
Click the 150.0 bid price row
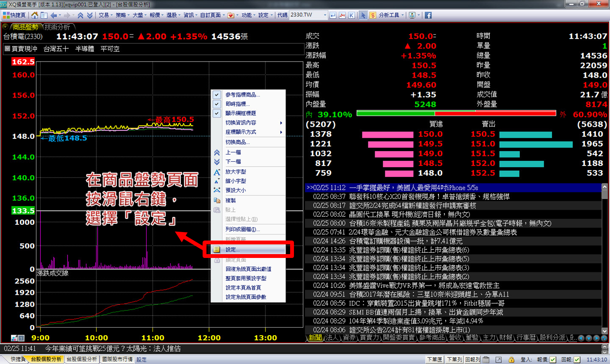point(430,134)
